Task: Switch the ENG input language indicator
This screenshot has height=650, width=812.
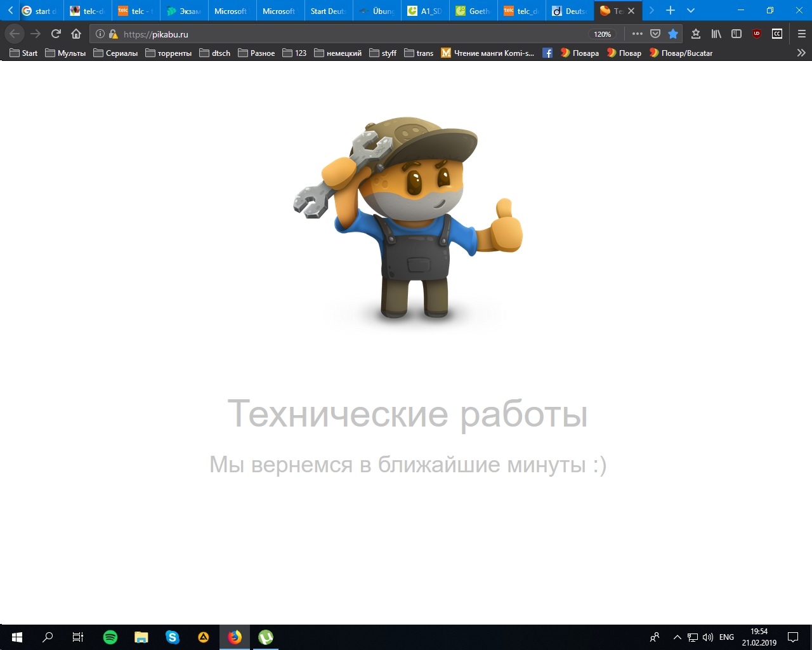Action: [x=727, y=637]
